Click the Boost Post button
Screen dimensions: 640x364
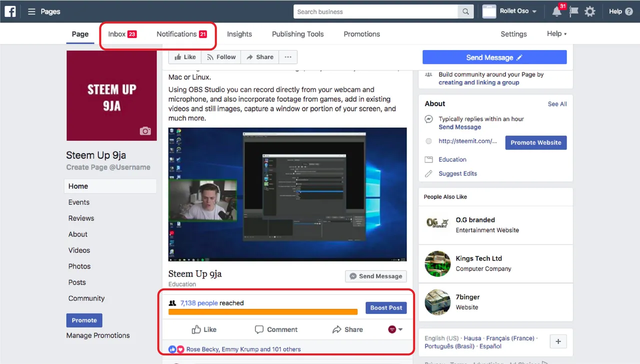pyautogui.click(x=386, y=307)
